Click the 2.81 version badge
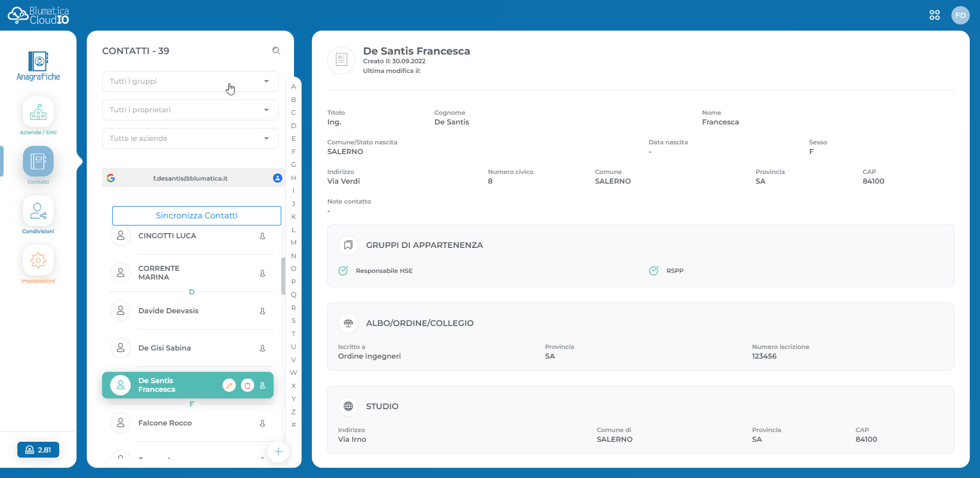The width and height of the screenshot is (980, 478). tap(38, 450)
